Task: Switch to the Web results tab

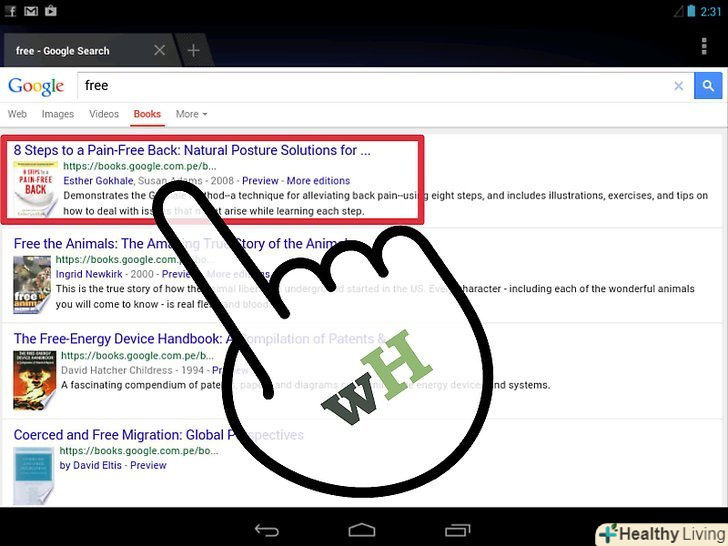Action: pos(17,114)
